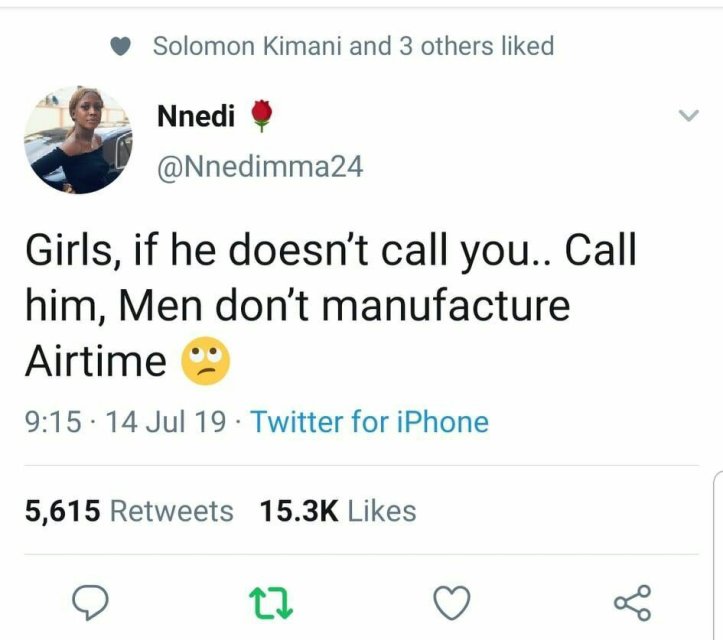723x640 pixels.
Task: Click the 9:15 timestamp
Action: coord(49,421)
